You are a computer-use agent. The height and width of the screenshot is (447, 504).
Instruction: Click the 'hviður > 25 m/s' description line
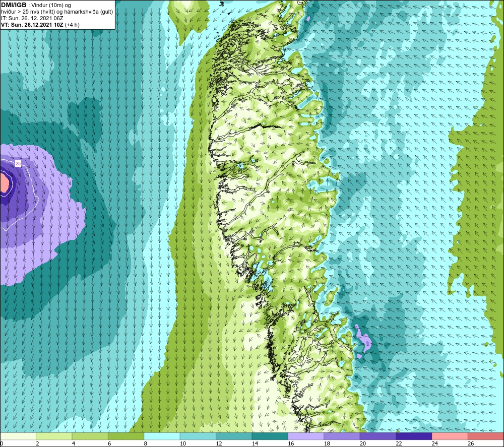57,12
